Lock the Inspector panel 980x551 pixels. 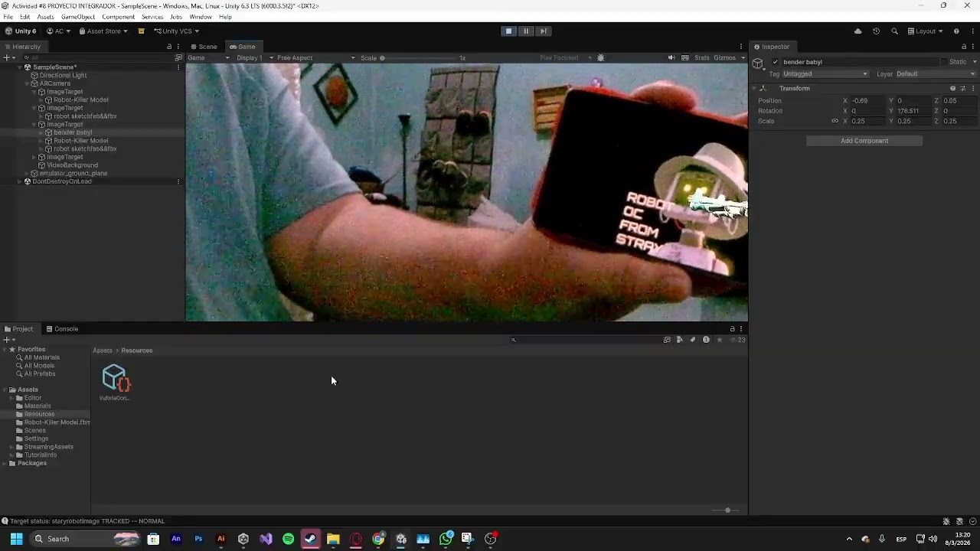point(964,47)
